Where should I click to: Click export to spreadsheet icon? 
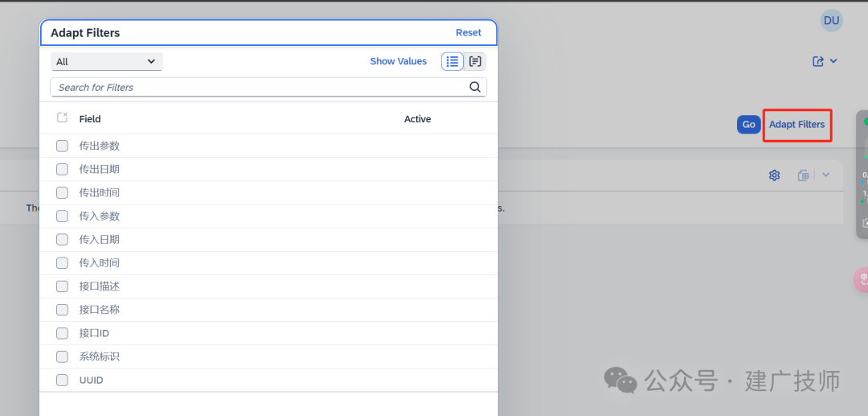(803, 175)
